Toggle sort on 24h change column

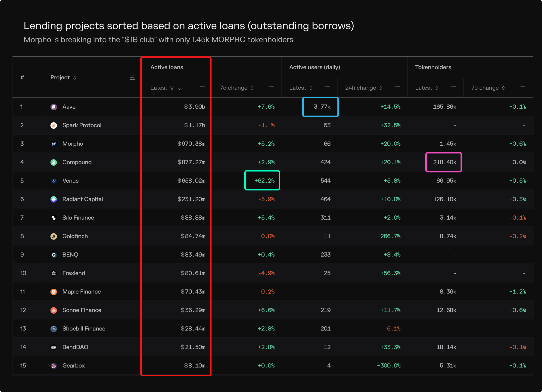[381, 88]
